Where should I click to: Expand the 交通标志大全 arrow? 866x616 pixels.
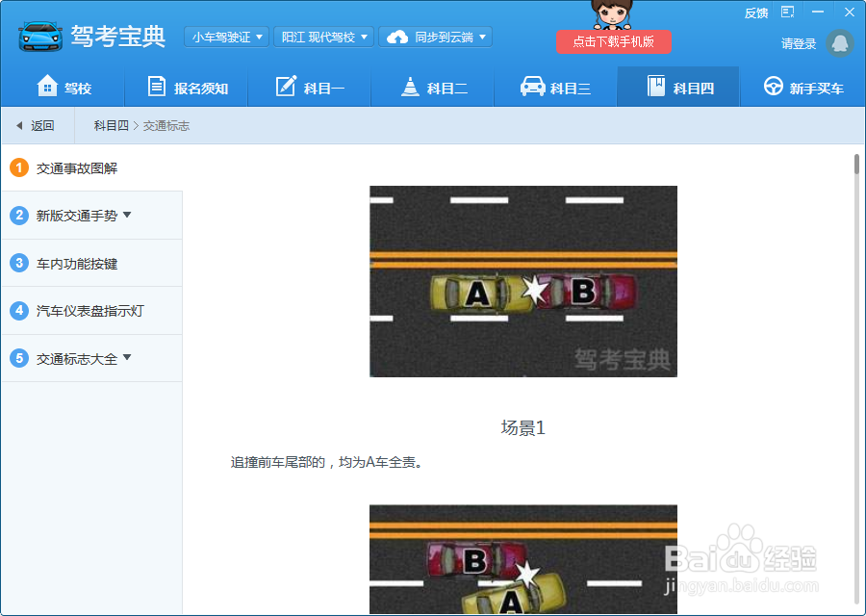[127, 357]
